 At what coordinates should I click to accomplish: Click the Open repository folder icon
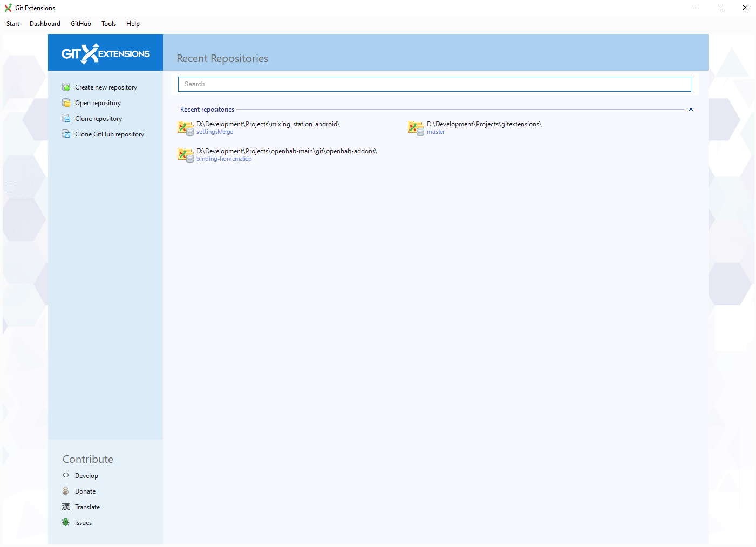[66, 102]
